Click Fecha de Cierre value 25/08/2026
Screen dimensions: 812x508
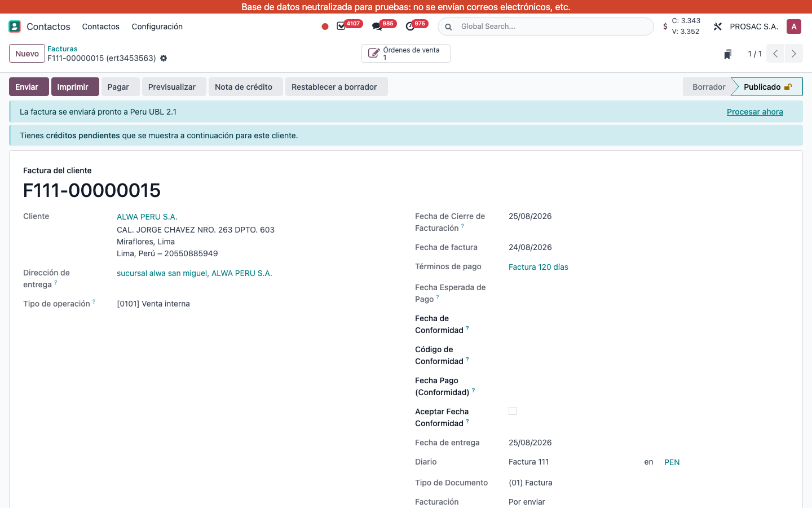530,216
